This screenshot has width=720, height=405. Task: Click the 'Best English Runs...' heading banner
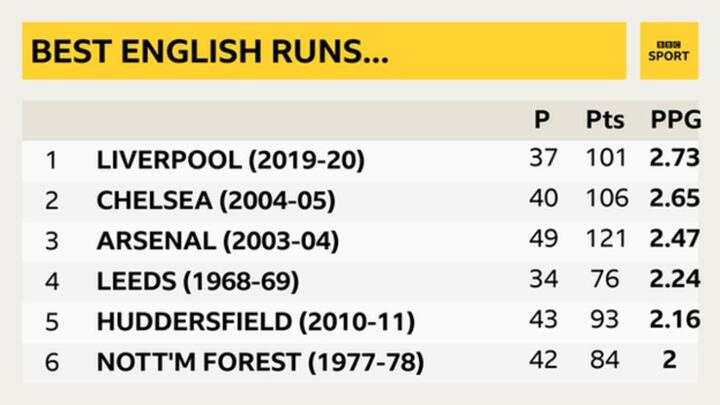(x=210, y=53)
